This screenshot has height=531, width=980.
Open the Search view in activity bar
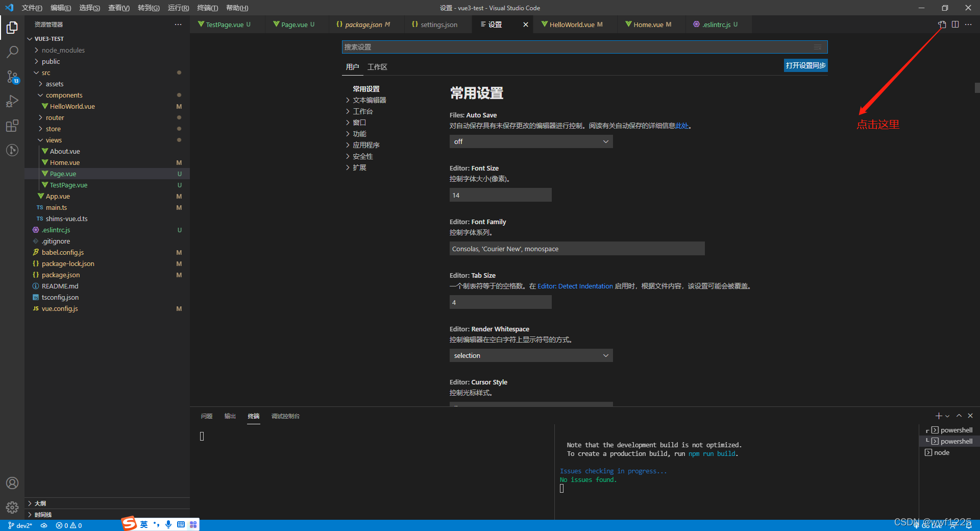(12, 52)
